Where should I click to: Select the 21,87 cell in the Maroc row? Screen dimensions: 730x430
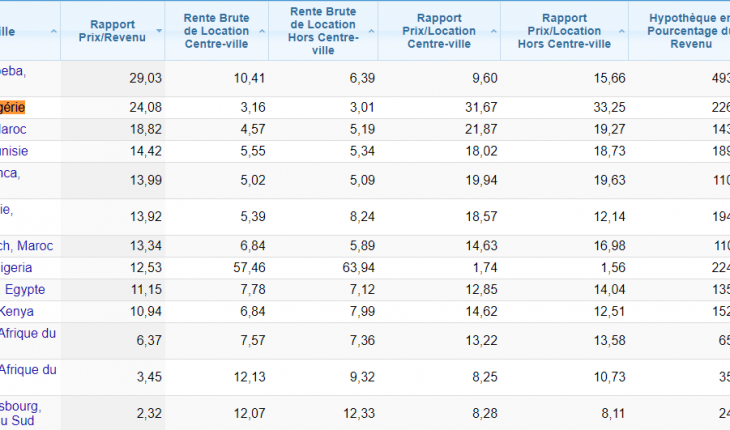pyautogui.click(x=481, y=129)
